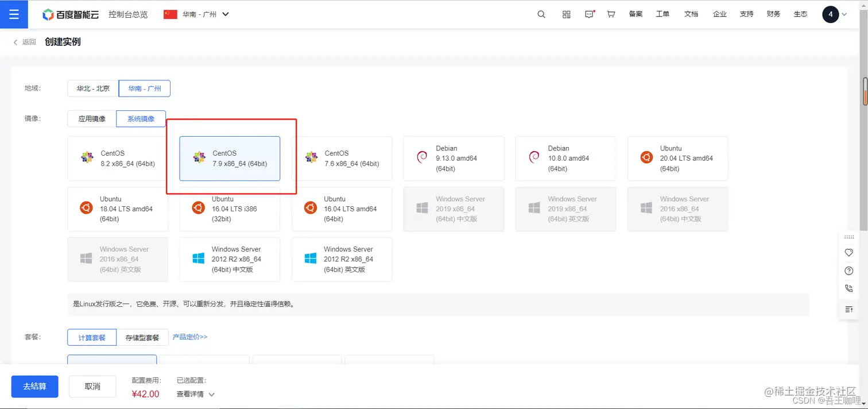Click the dotted drag handle on the side toolbar
868x409 pixels.
[849, 237]
